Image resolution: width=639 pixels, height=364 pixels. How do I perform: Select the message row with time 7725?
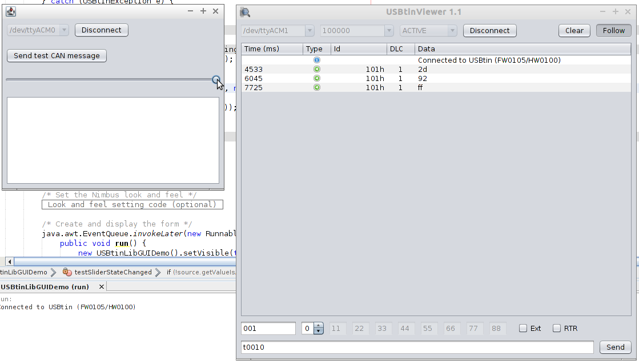pyautogui.click(x=436, y=87)
